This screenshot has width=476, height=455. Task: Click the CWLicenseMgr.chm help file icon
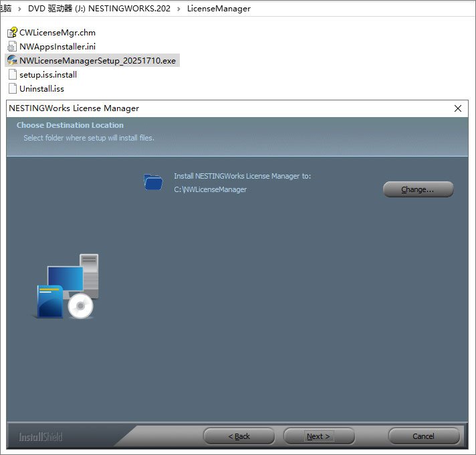[12, 32]
